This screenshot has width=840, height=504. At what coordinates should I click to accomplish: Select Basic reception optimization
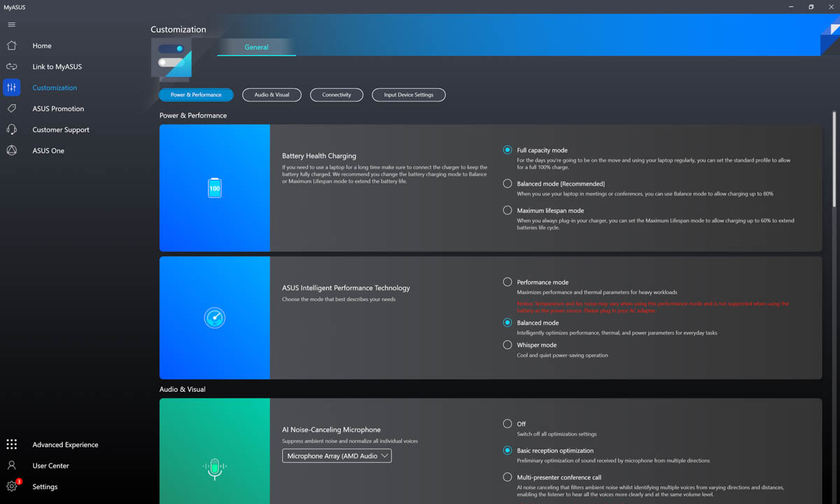[507, 450]
